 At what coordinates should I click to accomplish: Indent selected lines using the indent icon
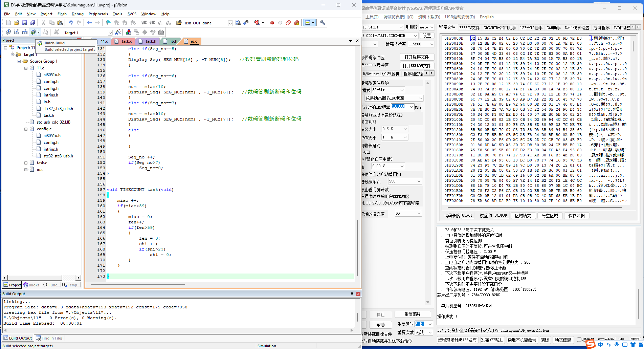click(144, 23)
